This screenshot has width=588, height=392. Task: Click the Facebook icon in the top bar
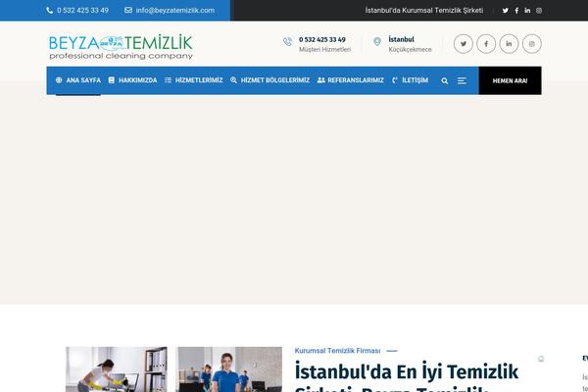click(516, 11)
